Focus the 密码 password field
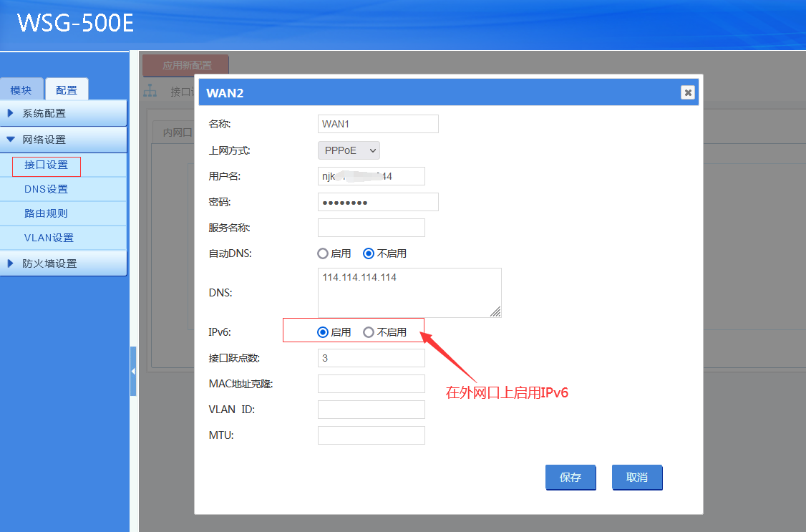This screenshot has height=532, width=806. pyautogui.click(x=377, y=202)
